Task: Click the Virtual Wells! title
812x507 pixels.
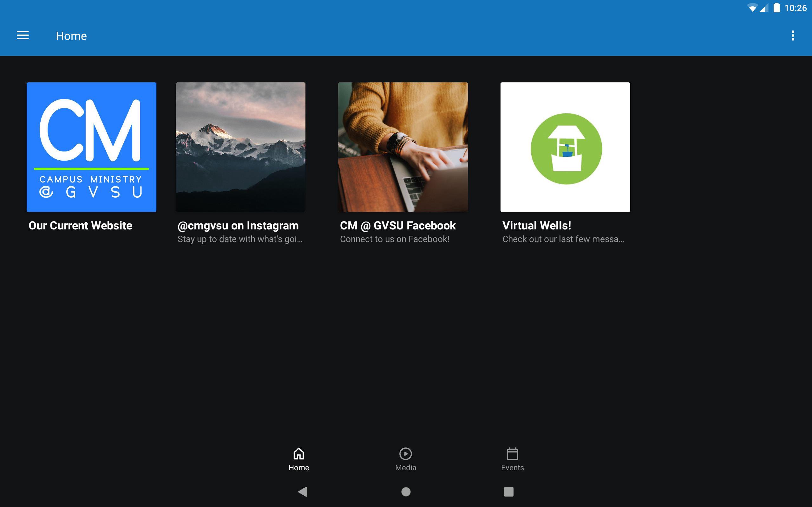Action: 537,225
